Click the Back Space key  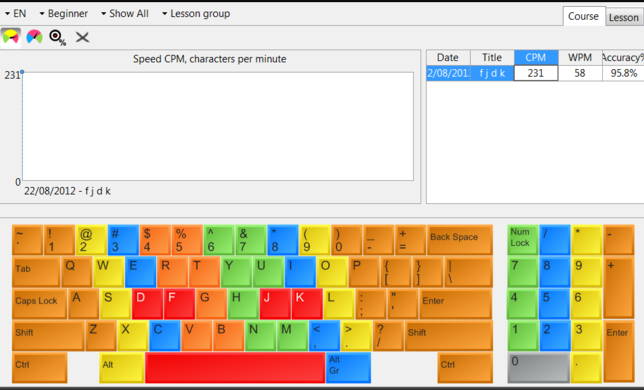[x=460, y=240]
